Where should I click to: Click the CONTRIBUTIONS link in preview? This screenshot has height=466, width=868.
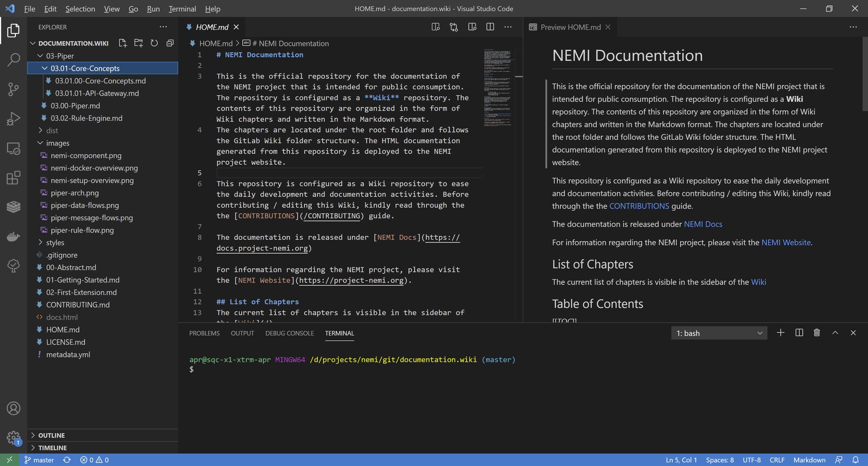(639, 206)
